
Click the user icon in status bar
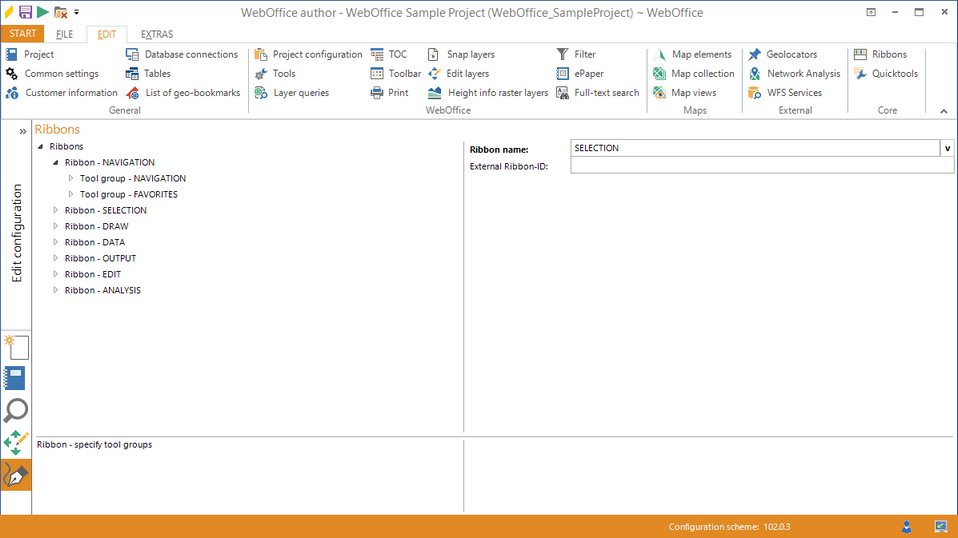pos(907,526)
